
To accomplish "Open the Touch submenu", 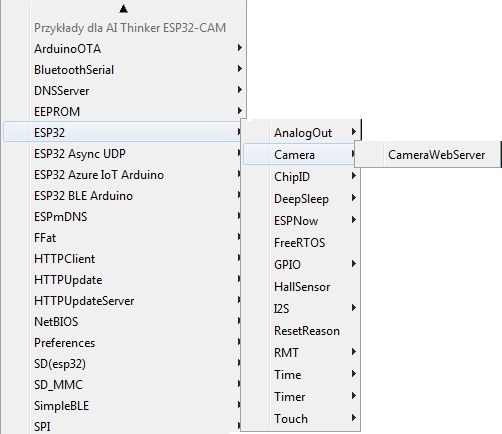I will point(301,419).
